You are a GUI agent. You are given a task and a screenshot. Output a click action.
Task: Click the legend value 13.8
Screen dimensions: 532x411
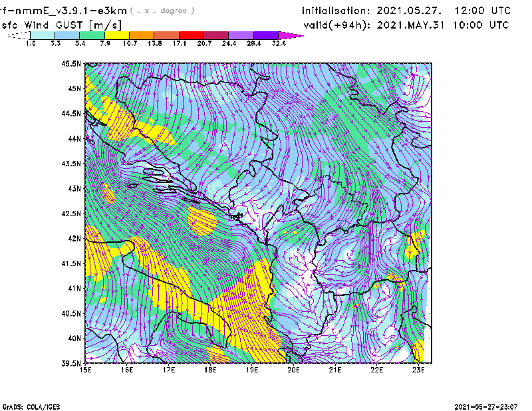[x=155, y=43]
